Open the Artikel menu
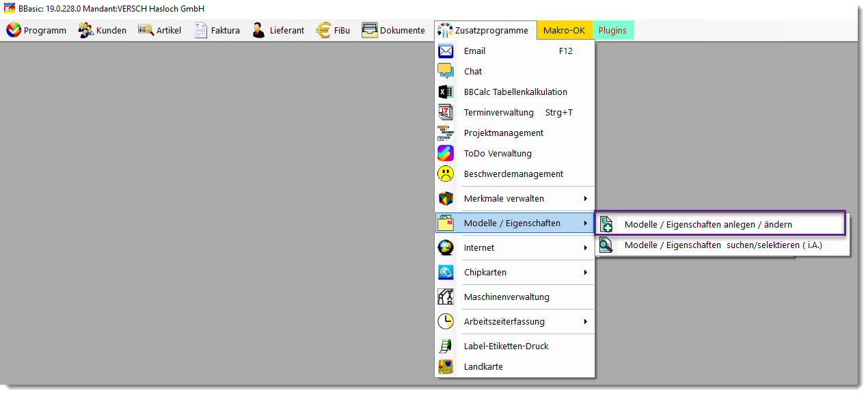The image size is (868, 395). coord(160,30)
